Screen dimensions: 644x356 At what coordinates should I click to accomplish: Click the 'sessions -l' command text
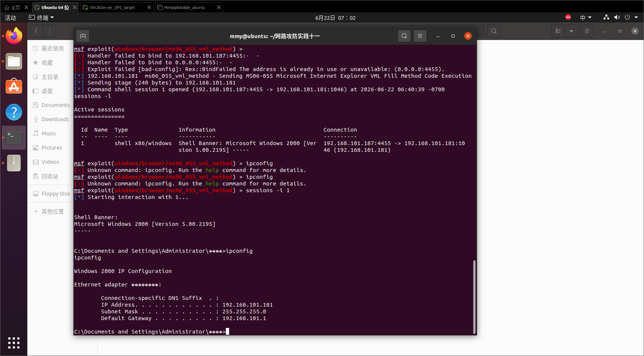click(92, 96)
